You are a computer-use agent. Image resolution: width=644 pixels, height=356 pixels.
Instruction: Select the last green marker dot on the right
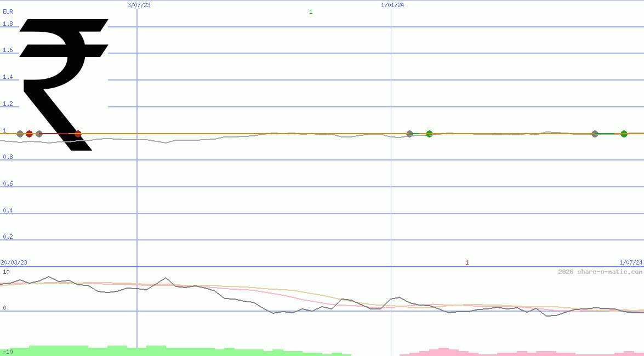[x=624, y=134]
